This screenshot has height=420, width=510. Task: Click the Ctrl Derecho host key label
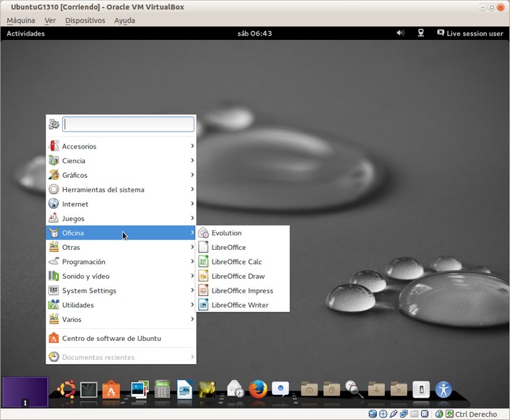(476, 414)
